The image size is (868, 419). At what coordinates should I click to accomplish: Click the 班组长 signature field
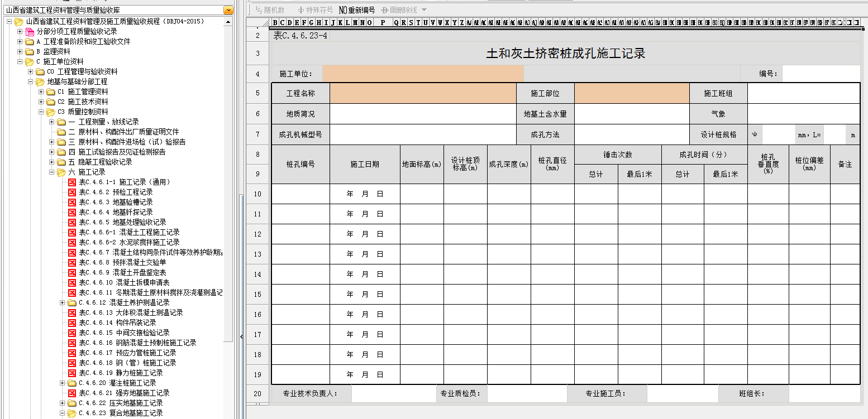click(824, 393)
